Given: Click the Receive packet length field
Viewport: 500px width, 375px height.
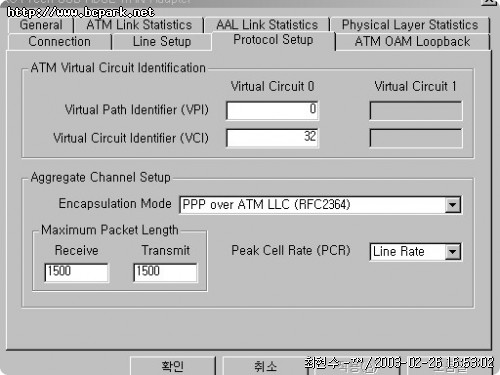Looking at the screenshot, I should tap(76, 272).
